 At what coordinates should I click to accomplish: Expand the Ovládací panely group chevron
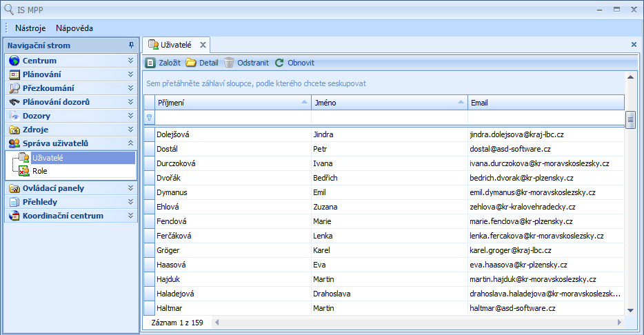[x=130, y=188]
